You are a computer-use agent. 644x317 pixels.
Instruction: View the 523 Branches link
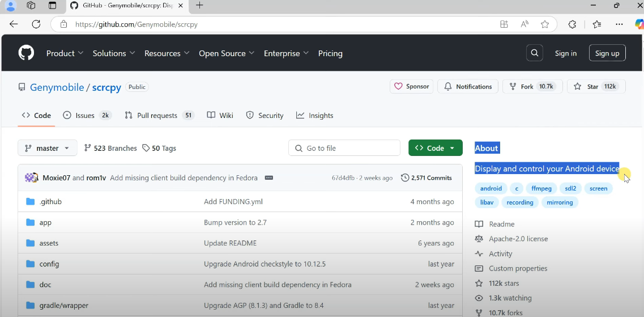pyautogui.click(x=110, y=148)
